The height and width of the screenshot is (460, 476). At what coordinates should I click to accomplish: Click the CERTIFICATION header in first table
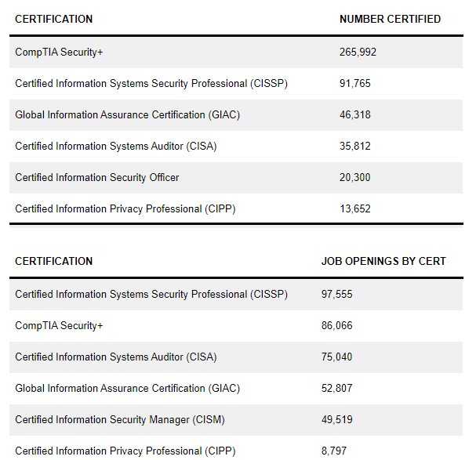click(53, 19)
